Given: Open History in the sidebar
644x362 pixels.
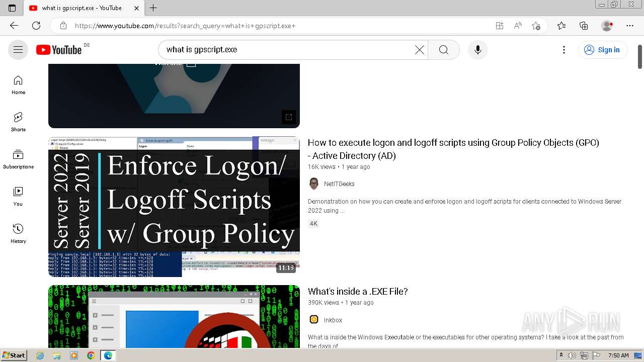Looking at the screenshot, I should coord(18,234).
